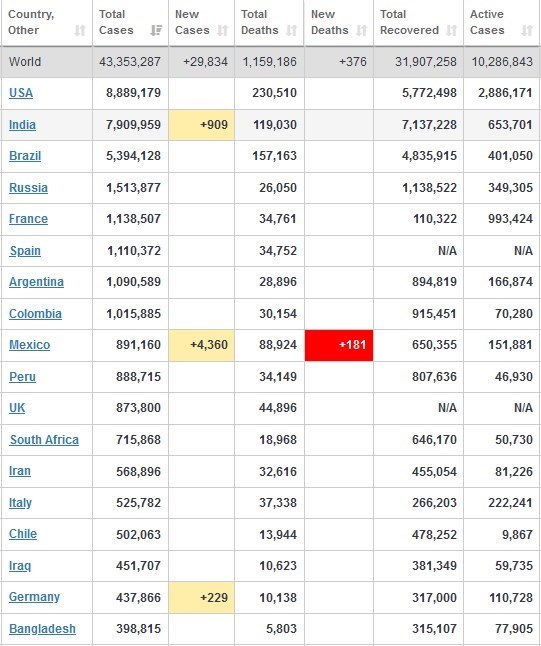Screen dimensions: 541x646
Task: Visit the Germany country page
Action: click(34, 597)
